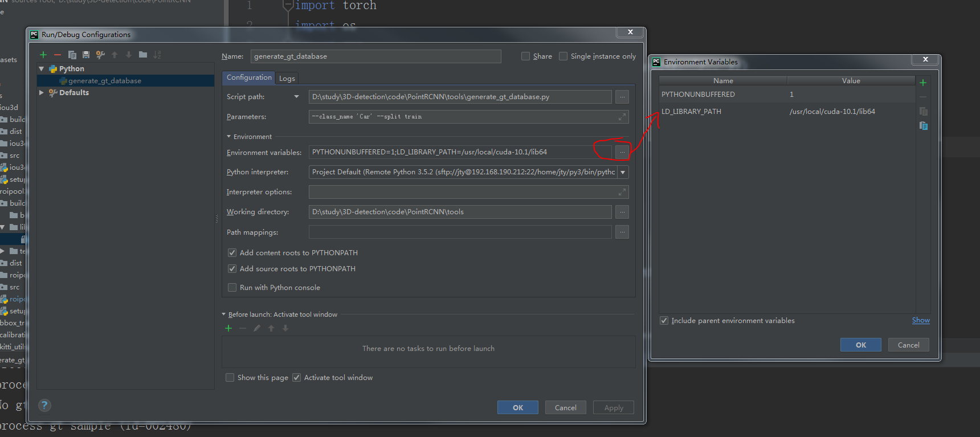The width and height of the screenshot is (980, 437).
Task: Click the Path mappings field
Action: point(460,232)
